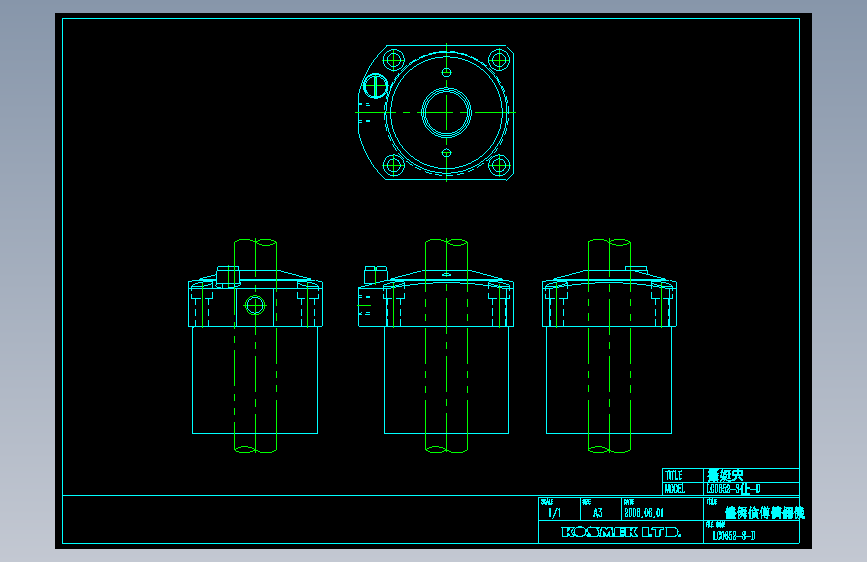Screen dimensions: 867x562
Task: Select the file name value under FILE NAME
Action: coord(734,535)
